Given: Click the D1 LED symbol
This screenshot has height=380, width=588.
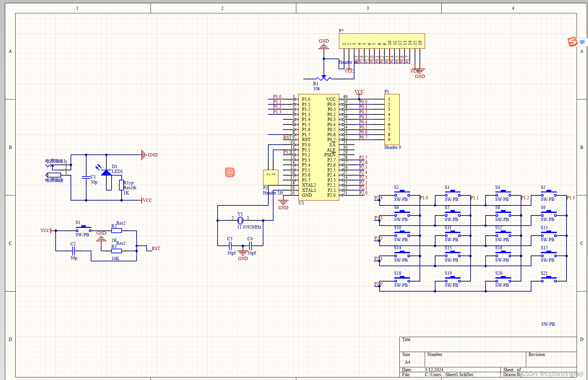Looking at the screenshot, I should pyautogui.click(x=106, y=173).
